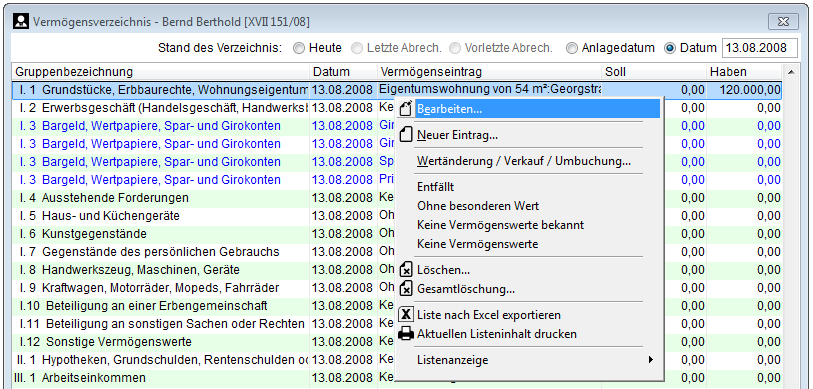The width and height of the screenshot is (813, 389).
Task: Choose Gesamtlöschung... from the menu
Action: pos(529,288)
